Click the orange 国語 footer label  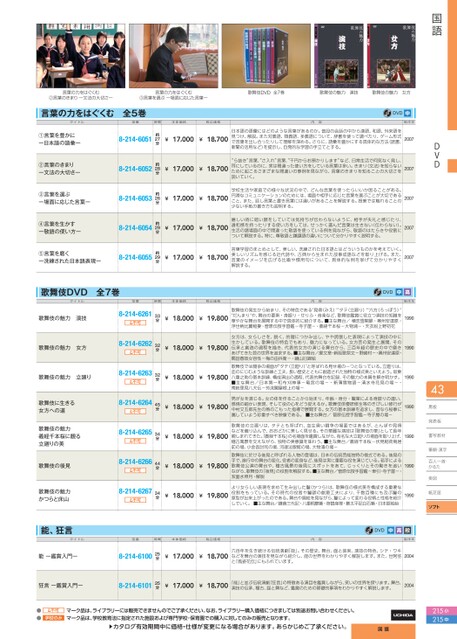(383, 630)
